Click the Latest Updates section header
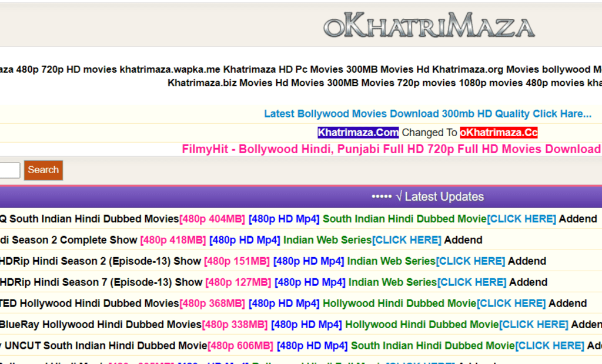Screen dimensions: 602x364 point(301,197)
